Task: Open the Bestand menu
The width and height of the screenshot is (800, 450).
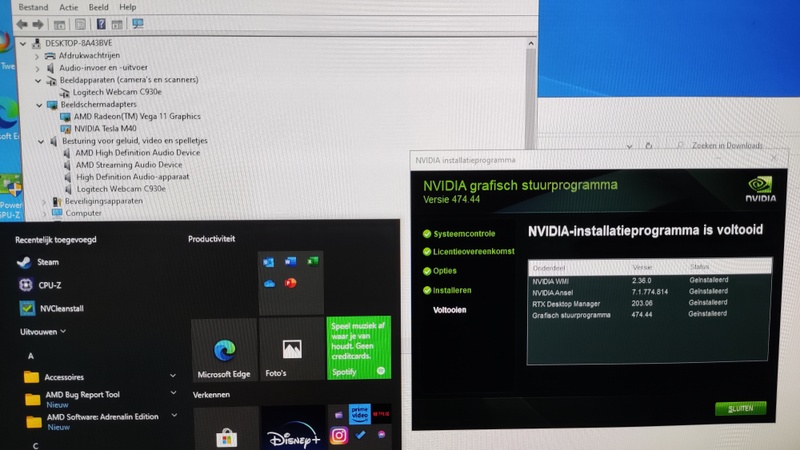Action: pyautogui.click(x=33, y=7)
